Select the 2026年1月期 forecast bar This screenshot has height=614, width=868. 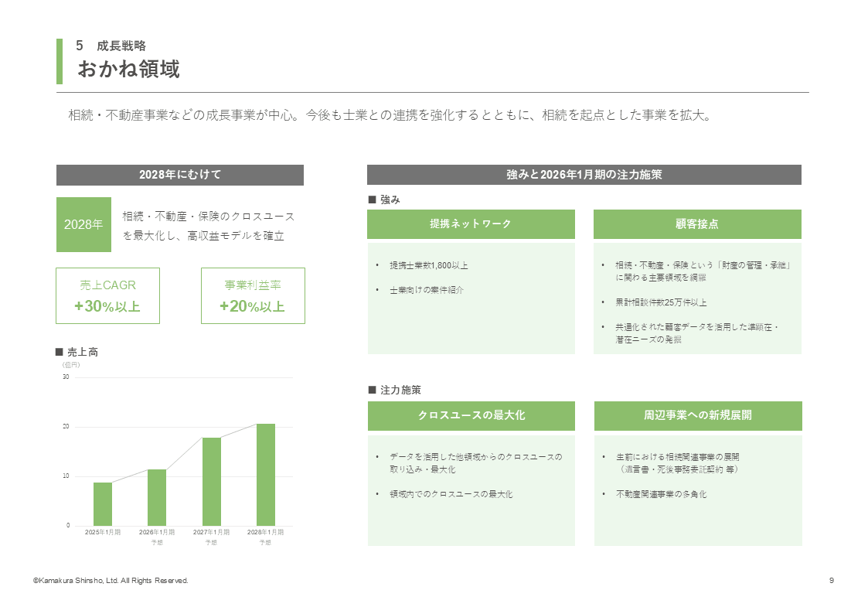click(x=157, y=497)
